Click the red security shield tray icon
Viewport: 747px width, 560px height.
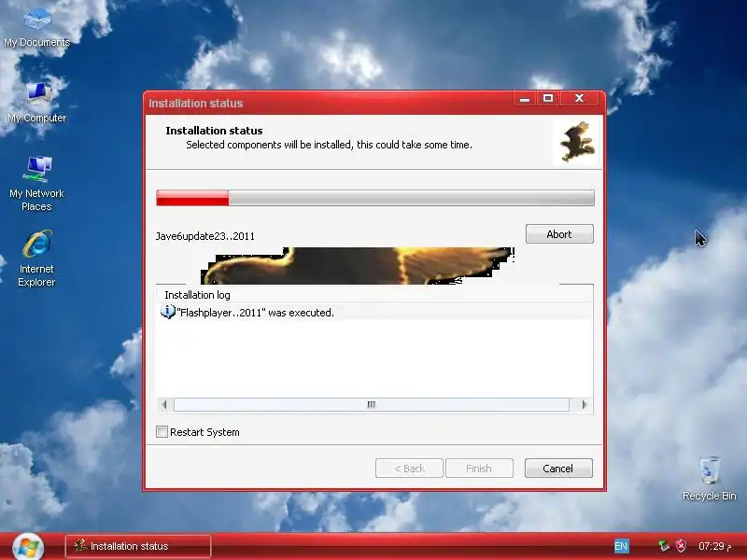point(682,546)
